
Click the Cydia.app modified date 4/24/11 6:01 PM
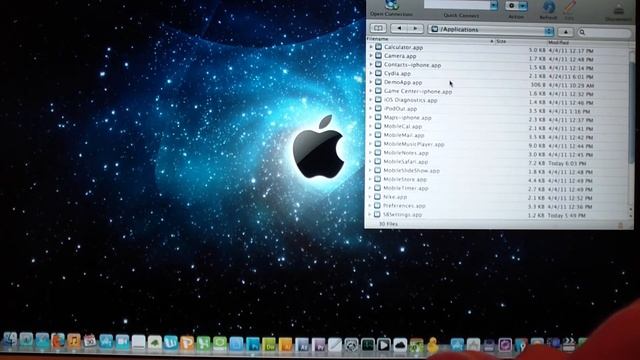coord(571,77)
